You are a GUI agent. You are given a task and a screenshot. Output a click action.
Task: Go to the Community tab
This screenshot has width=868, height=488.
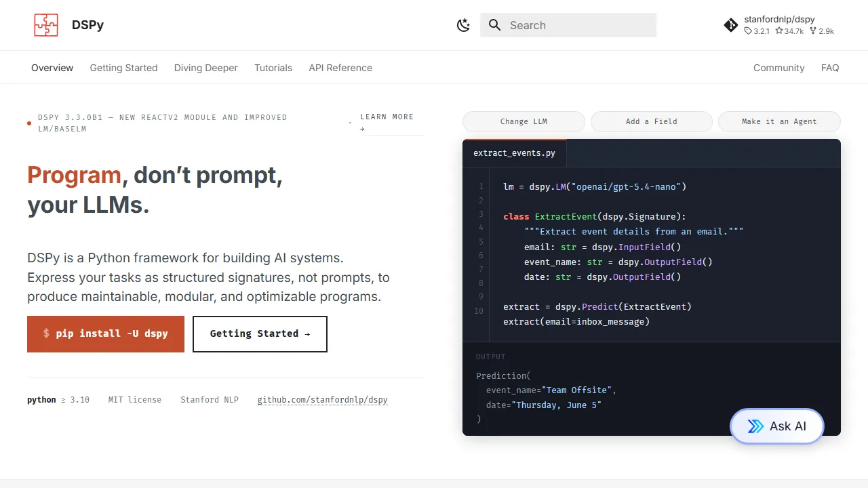778,68
